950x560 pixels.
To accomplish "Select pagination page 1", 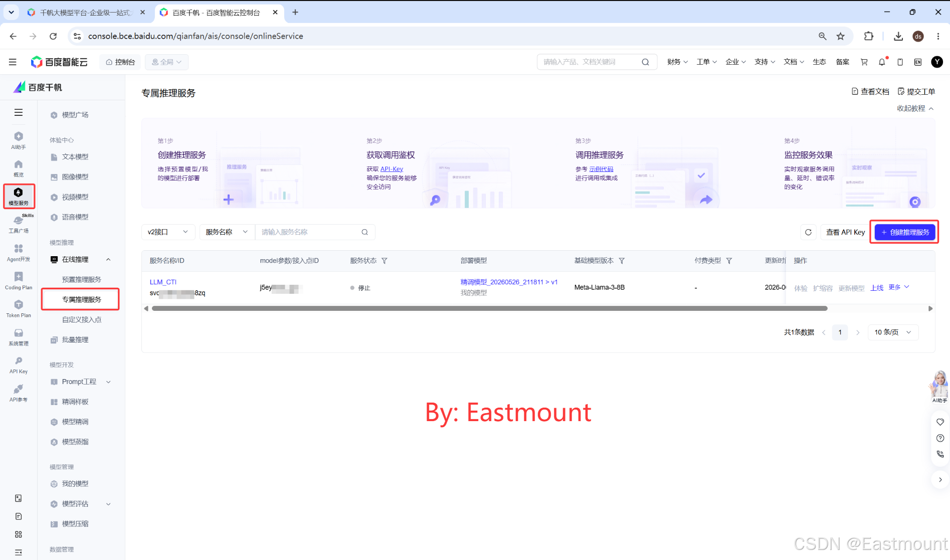I will [840, 332].
